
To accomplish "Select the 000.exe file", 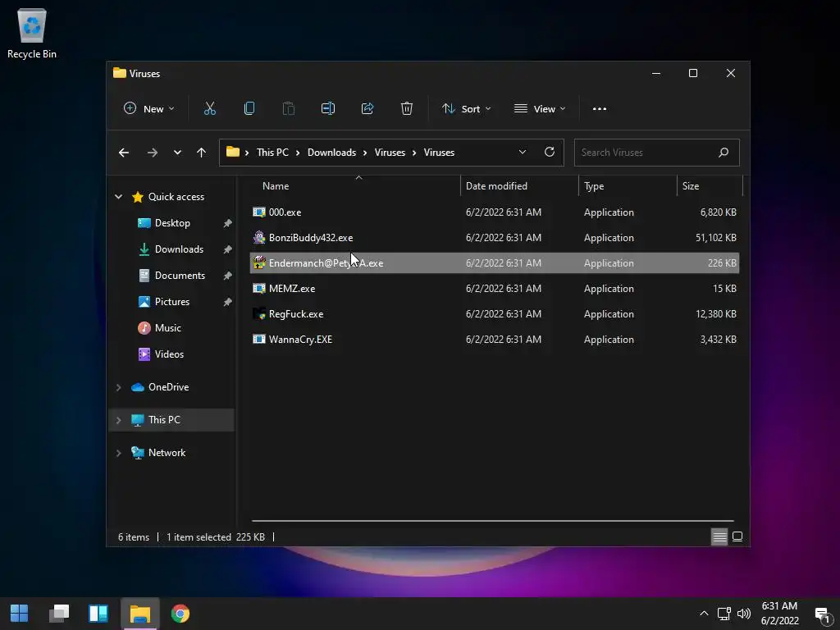I will click(495, 212).
